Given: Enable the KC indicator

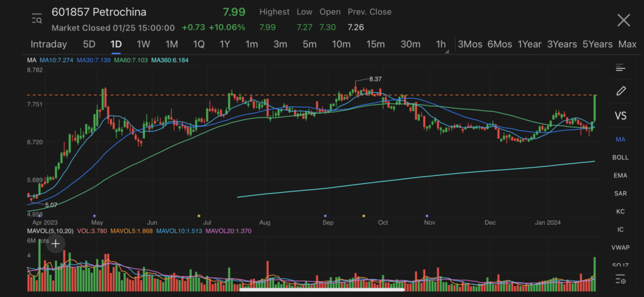Looking at the screenshot, I should point(620,212).
